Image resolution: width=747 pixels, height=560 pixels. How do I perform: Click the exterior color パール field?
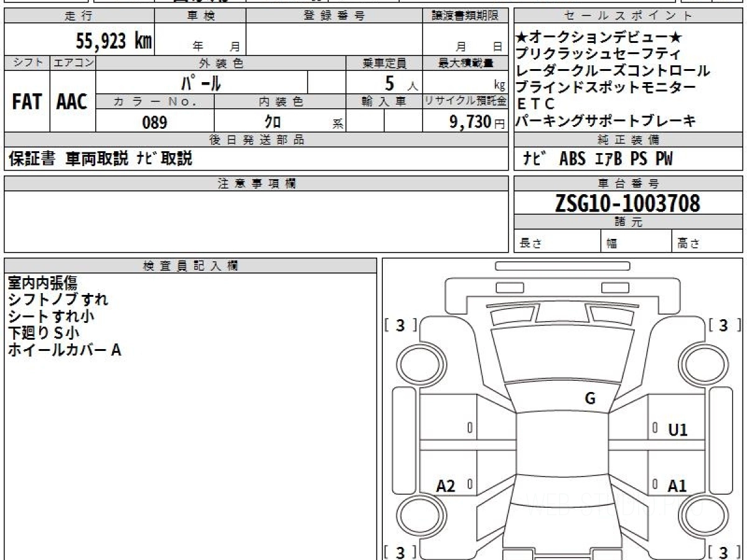click(x=201, y=82)
